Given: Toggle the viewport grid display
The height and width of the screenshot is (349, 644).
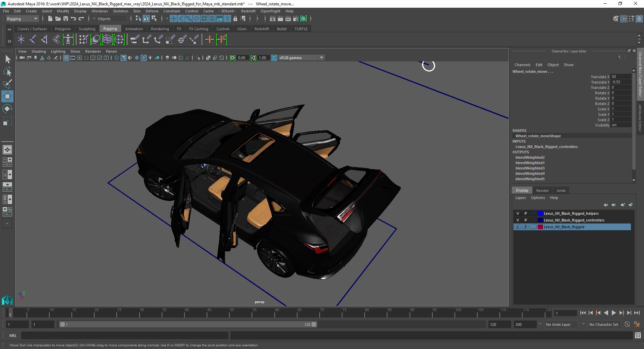Looking at the screenshot, I should (66, 58).
